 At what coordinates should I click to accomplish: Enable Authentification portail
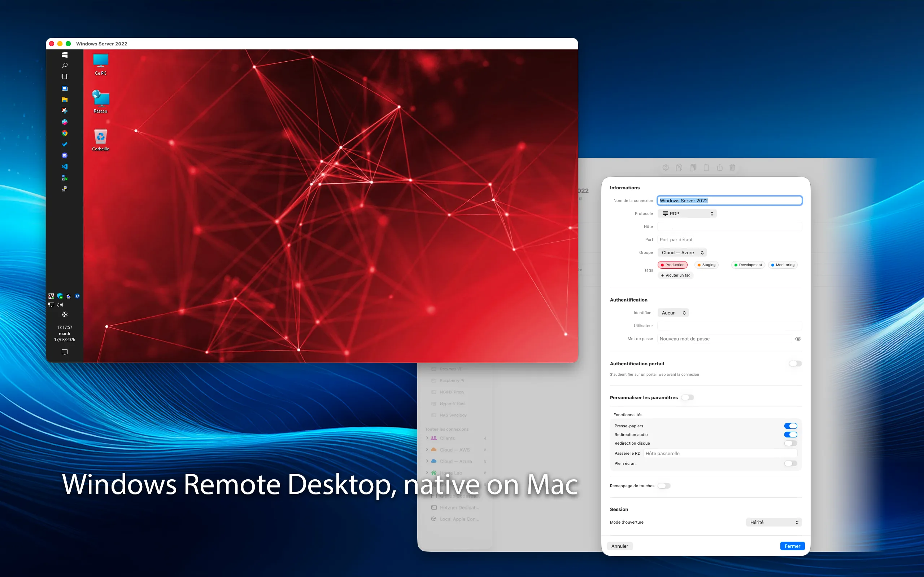794,363
